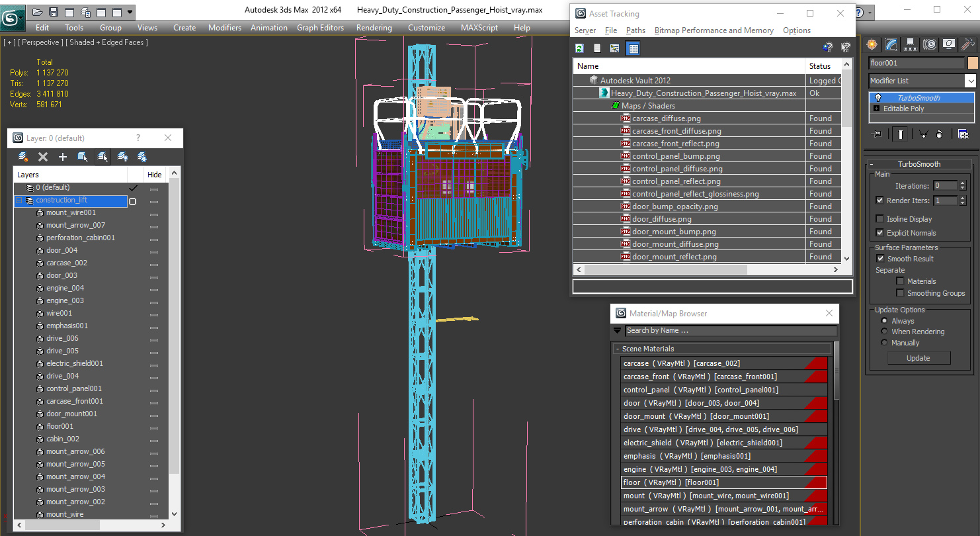This screenshot has width=980, height=536.
Task: Click Name column header in Asset Tracking
Action: (x=688, y=66)
